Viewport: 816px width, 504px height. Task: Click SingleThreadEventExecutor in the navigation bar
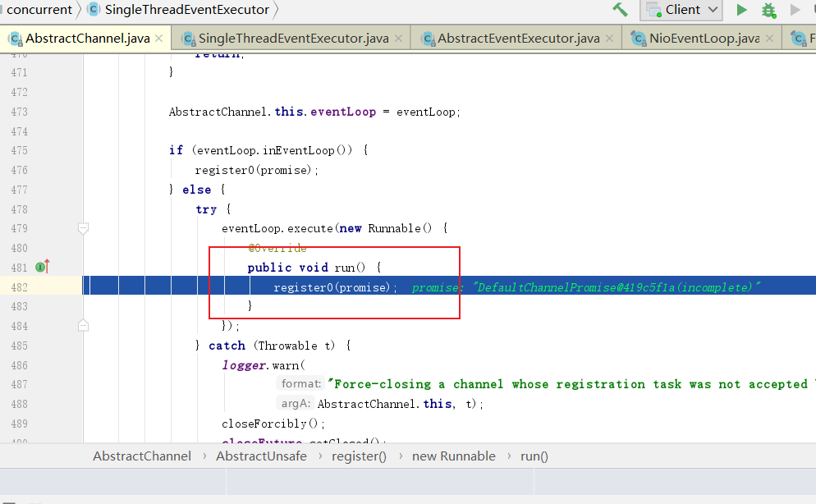186,10
